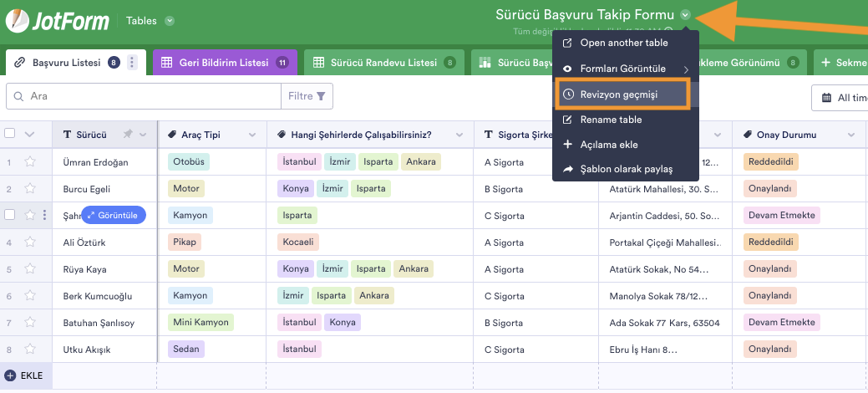Screen dimensions: 868x393
Task: Click the calendar icon beside All time
Action: pos(827,98)
